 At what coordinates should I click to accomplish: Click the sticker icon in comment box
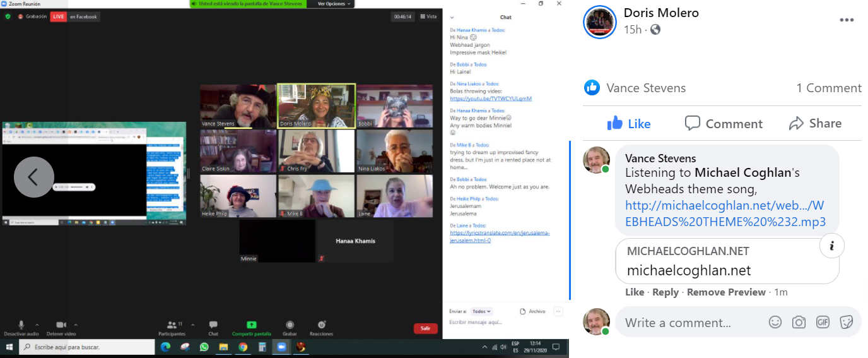(847, 322)
